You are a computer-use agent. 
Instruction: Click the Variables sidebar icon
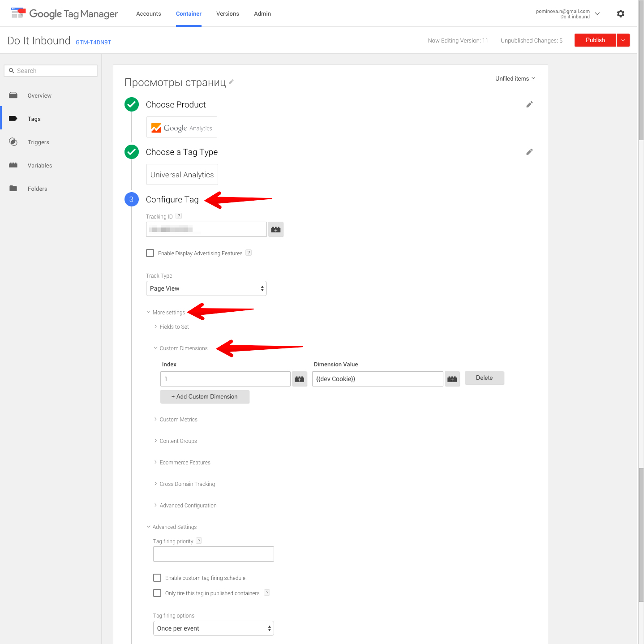[13, 165]
